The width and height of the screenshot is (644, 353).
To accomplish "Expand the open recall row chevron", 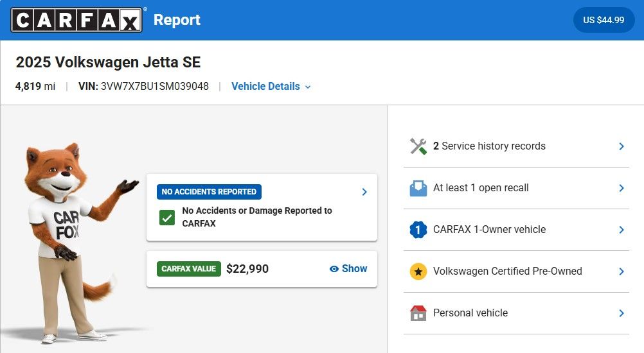I will 621,188.
